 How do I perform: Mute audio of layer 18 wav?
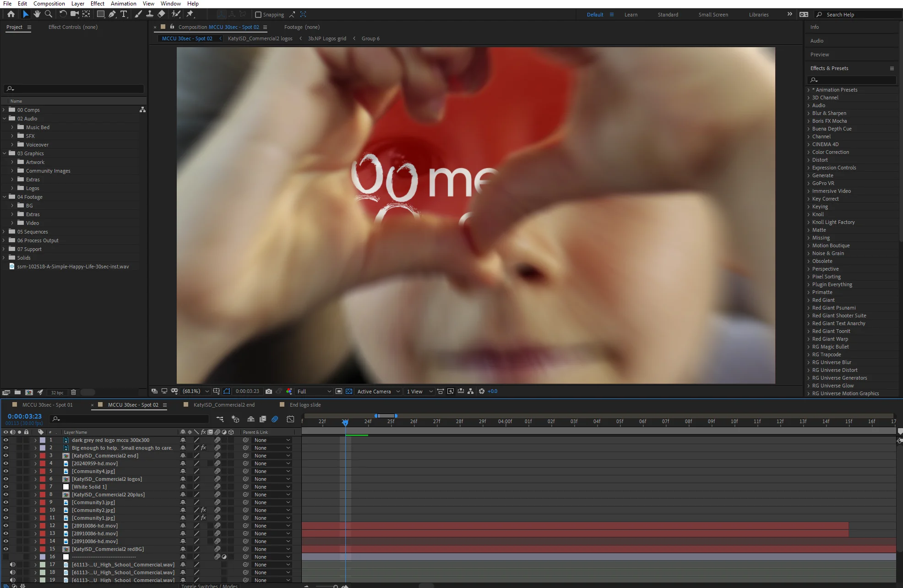[13, 572]
